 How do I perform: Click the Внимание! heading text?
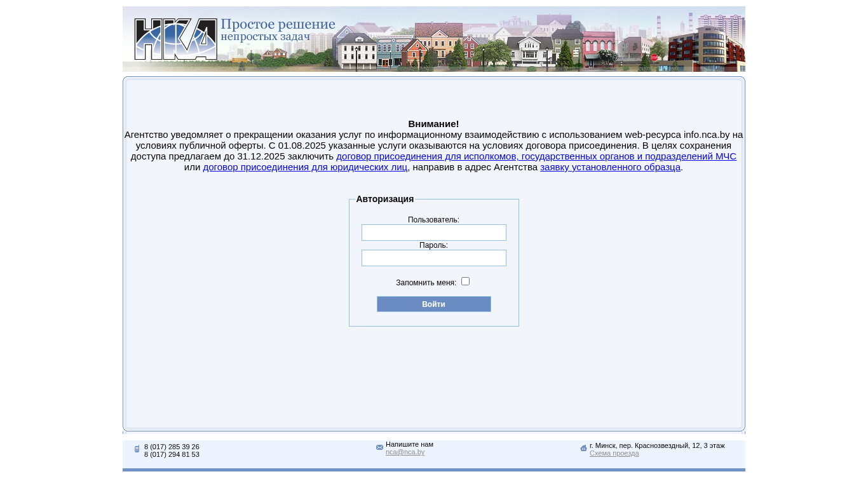click(433, 124)
